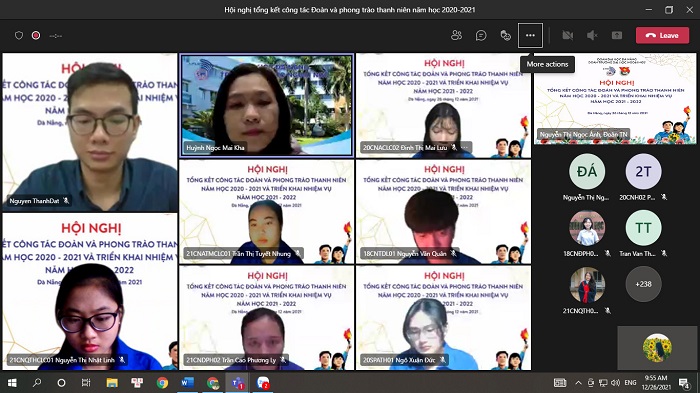Select the ĐÁ participant avatar
This screenshot has width=700, height=393.
pos(587,171)
